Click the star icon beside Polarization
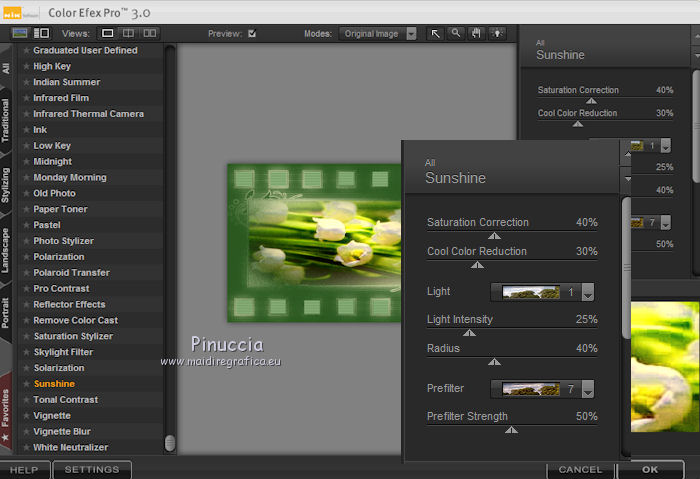 26,257
